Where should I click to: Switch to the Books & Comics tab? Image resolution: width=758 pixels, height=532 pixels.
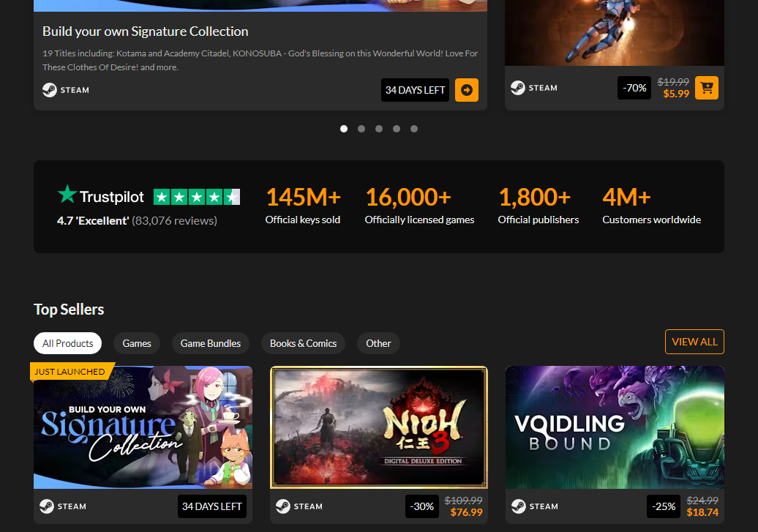tap(303, 343)
